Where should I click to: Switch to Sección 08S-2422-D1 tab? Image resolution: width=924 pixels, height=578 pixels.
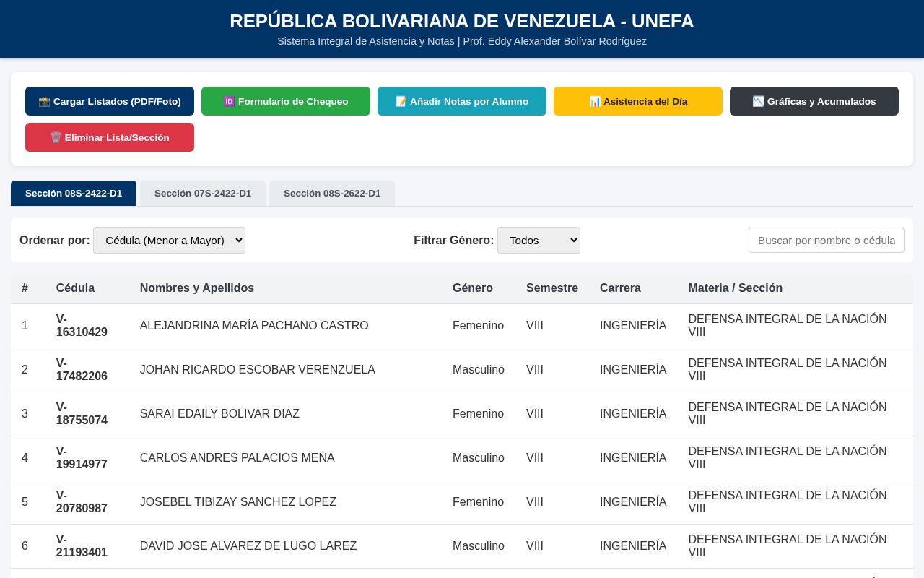pos(74,194)
